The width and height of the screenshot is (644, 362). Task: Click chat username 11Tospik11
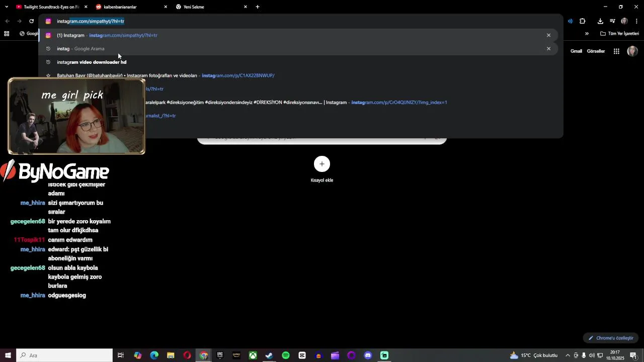click(x=29, y=240)
